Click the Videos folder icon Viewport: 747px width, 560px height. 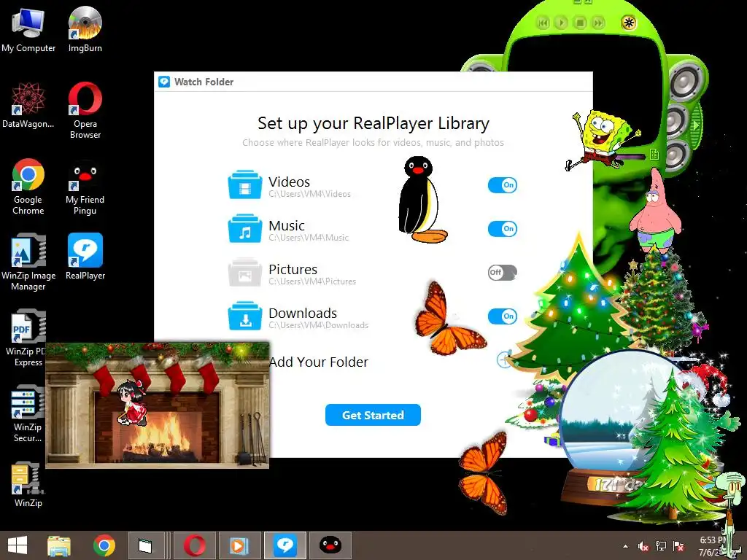click(245, 184)
